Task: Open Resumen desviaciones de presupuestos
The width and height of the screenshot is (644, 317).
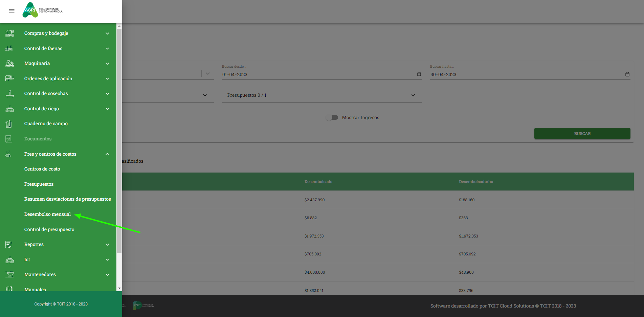Action: (x=68, y=199)
